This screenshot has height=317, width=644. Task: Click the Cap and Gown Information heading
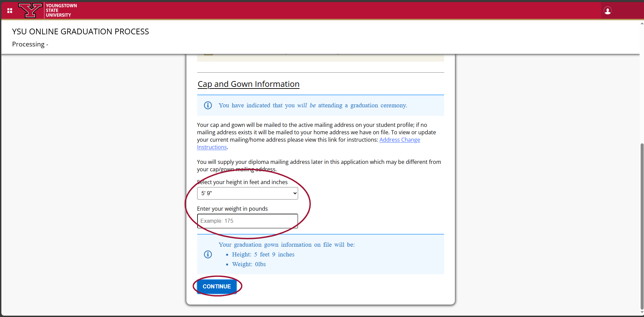(x=248, y=84)
